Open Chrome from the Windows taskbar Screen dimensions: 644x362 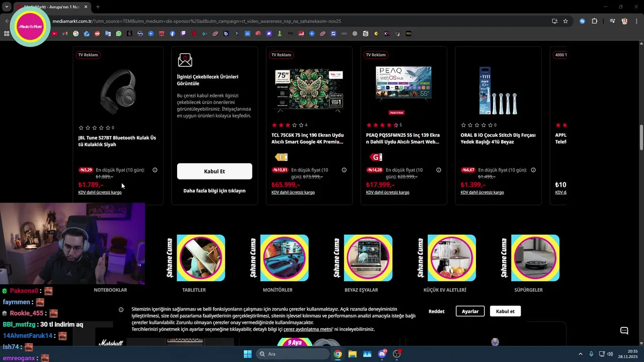(x=338, y=354)
